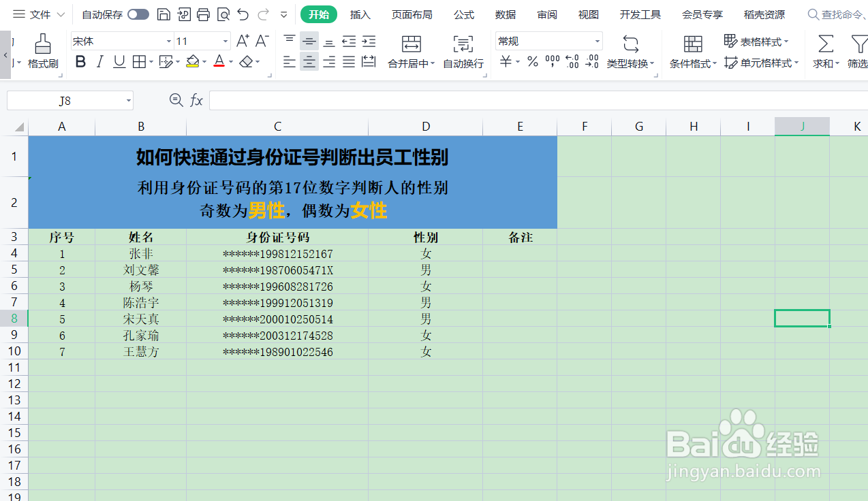Apply Underline formatting

coord(119,62)
